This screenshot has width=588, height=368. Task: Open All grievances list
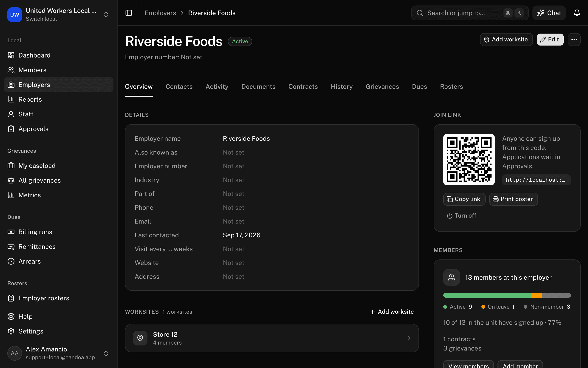58,180
